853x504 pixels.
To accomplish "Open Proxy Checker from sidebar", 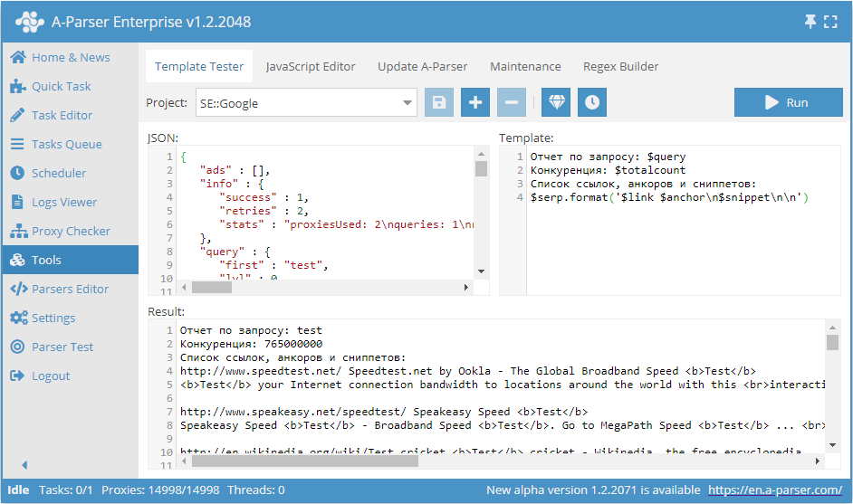I will coord(71,231).
